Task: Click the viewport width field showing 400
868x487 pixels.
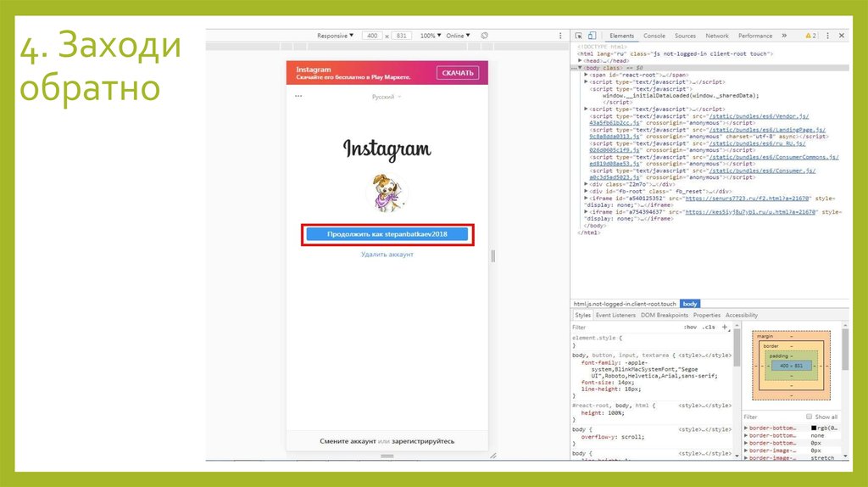Action: 372,36
